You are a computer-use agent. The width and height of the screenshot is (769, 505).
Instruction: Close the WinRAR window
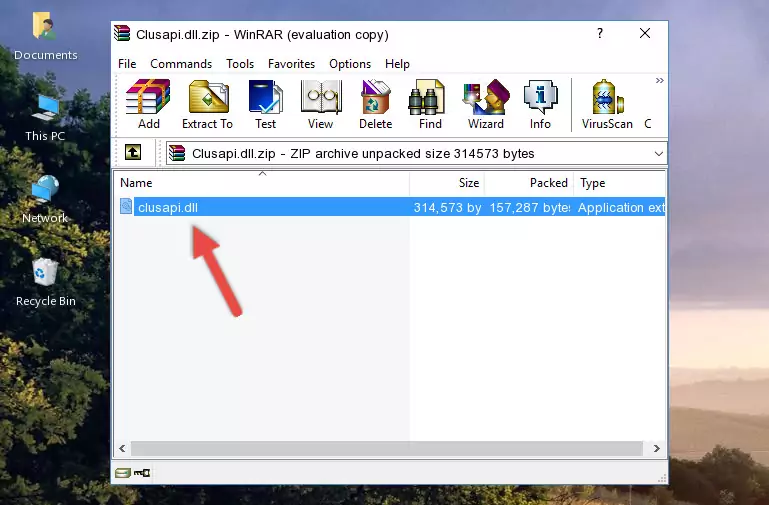coord(645,33)
